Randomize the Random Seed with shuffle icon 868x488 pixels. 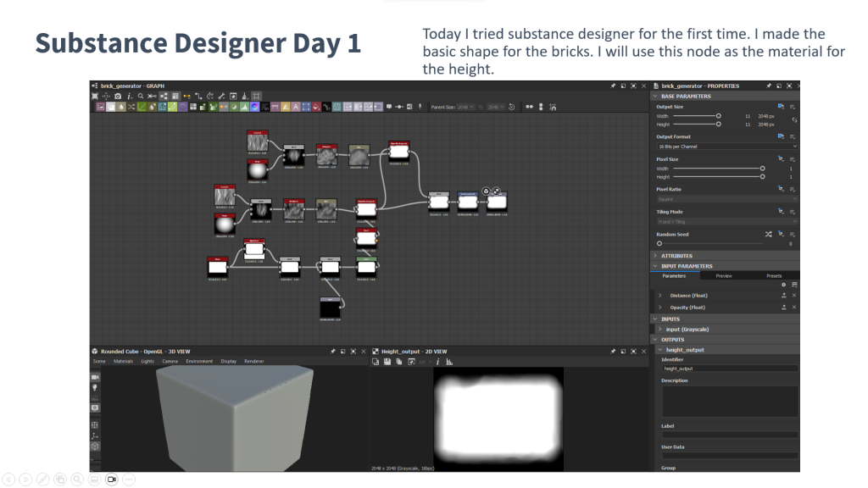(x=769, y=234)
